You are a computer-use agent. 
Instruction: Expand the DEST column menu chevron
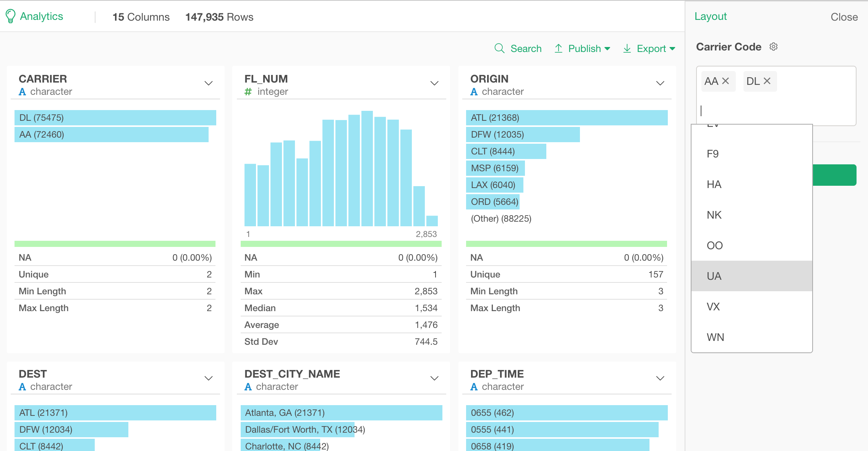coord(209,378)
